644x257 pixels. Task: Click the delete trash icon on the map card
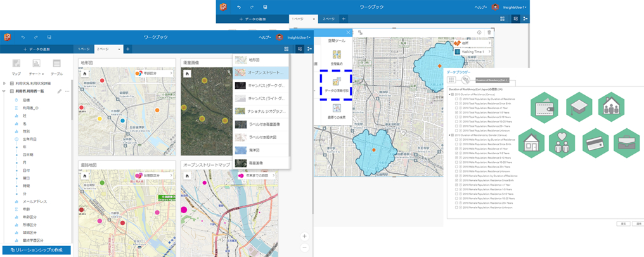click(x=489, y=32)
